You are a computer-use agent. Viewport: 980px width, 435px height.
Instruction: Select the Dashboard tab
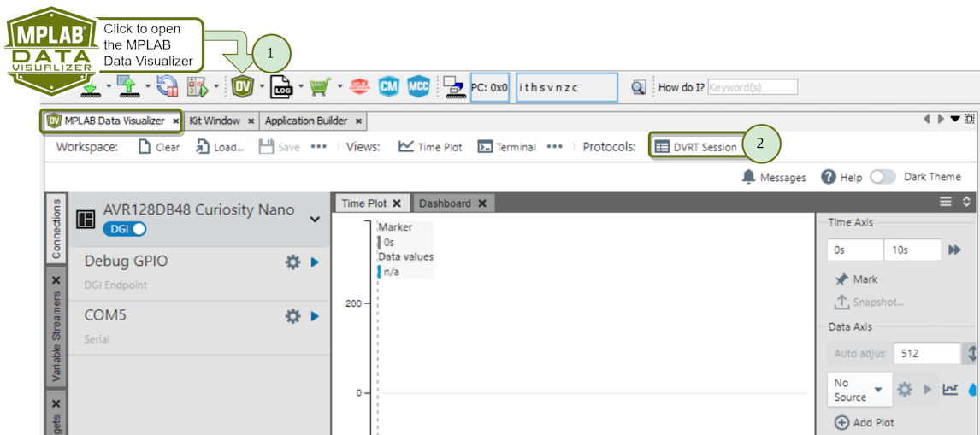coord(445,203)
